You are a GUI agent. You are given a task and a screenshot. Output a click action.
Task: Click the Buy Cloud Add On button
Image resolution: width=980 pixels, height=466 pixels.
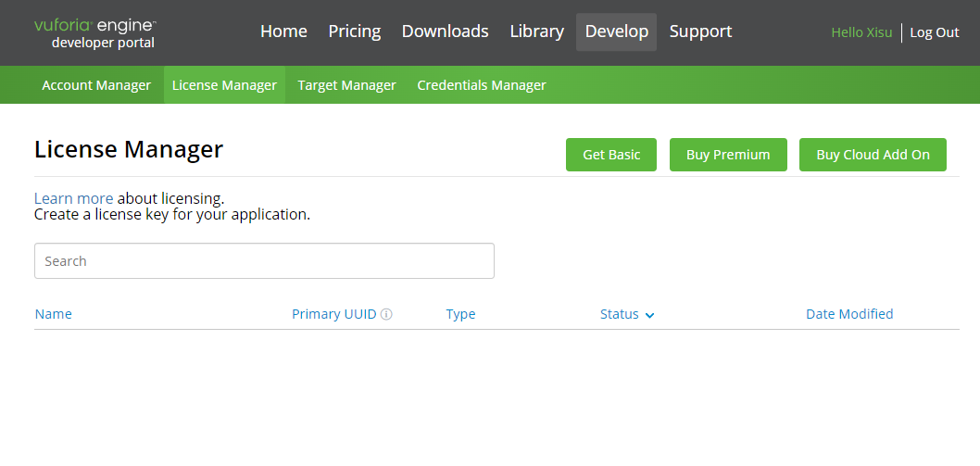(873, 155)
